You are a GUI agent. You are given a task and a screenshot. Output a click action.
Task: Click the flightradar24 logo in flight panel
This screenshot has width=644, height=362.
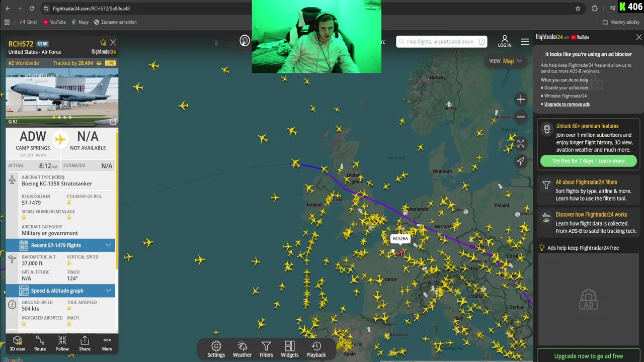click(103, 52)
